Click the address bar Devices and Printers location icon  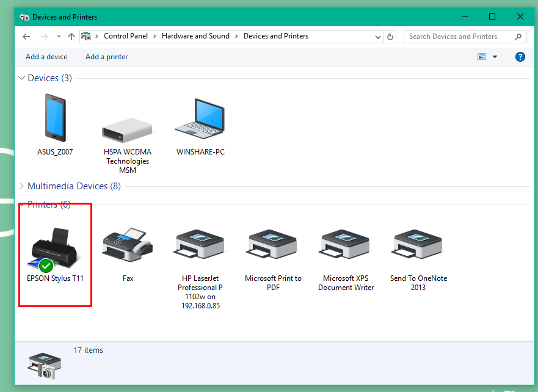85,36
